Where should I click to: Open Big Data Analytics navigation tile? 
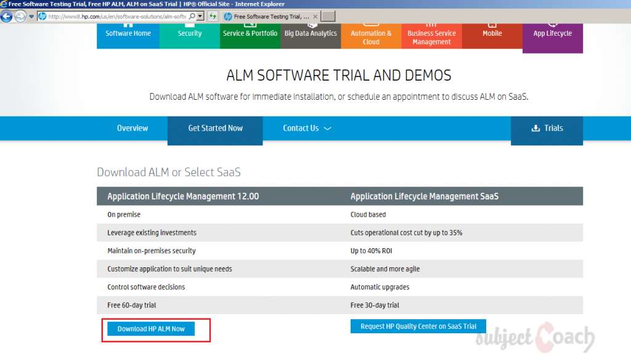click(311, 36)
